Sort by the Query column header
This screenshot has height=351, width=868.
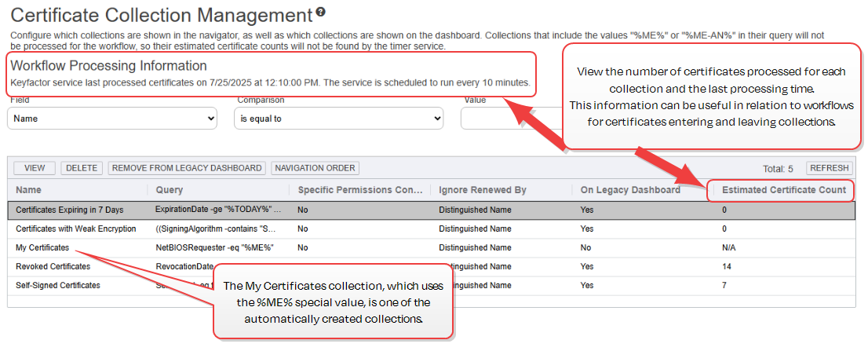point(170,190)
